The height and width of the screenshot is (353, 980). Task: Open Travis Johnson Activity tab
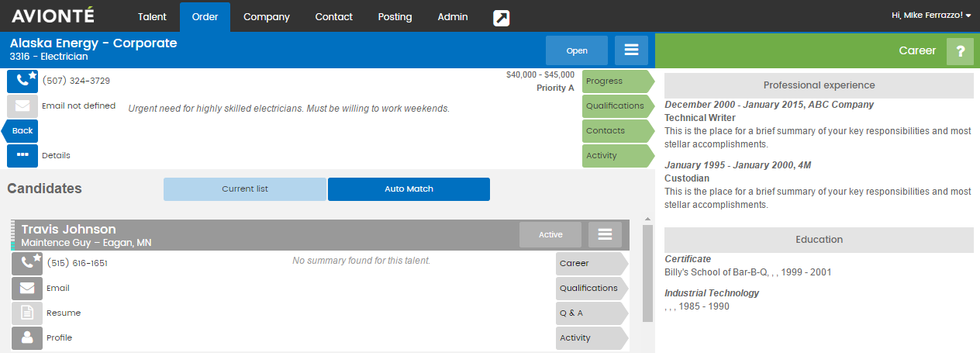[x=592, y=337]
